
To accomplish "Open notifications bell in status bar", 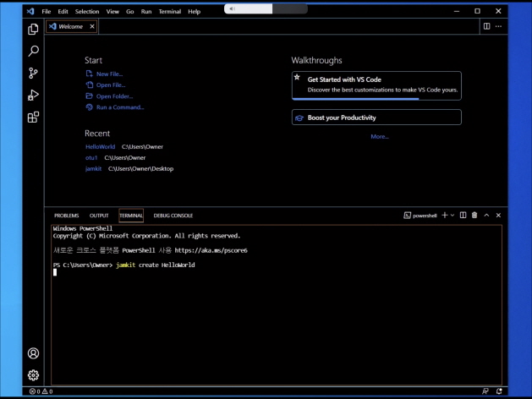I will coord(499,391).
